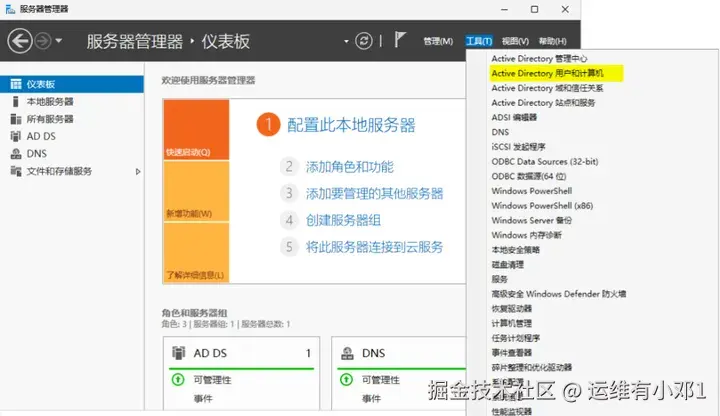Open dropdown arrow left of refresh icon
Viewport: 720px width, 416px height.
click(346, 41)
